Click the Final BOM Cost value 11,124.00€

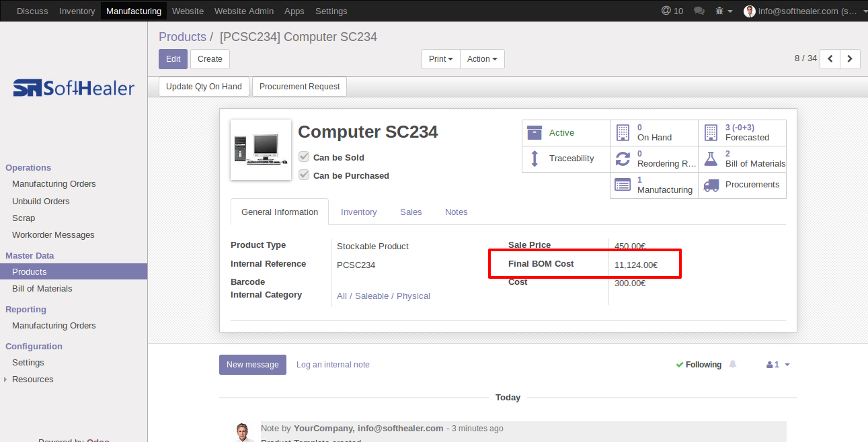pos(636,265)
